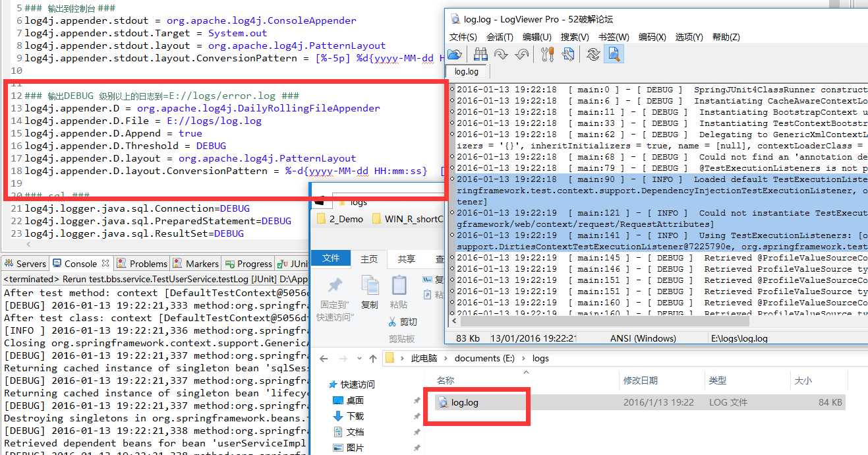Click the open file icon in LogViewer toolbar
This screenshot has height=455, width=868.
click(x=455, y=54)
